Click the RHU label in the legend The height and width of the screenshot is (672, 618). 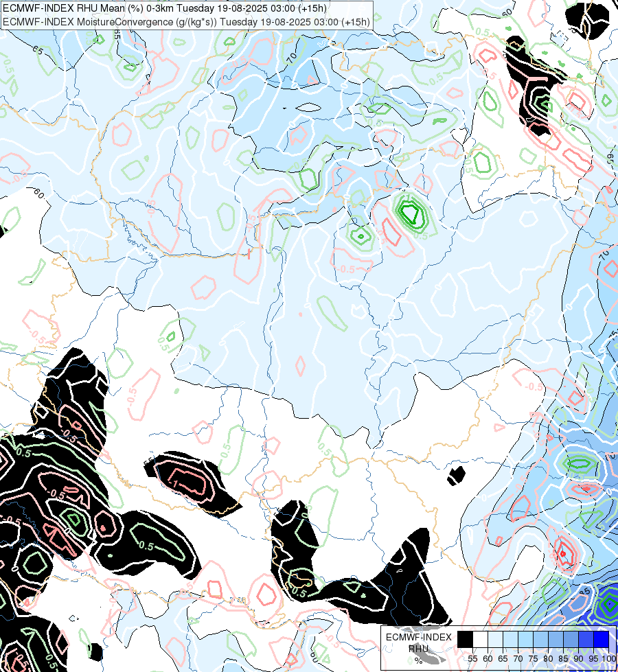[x=418, y=649]
